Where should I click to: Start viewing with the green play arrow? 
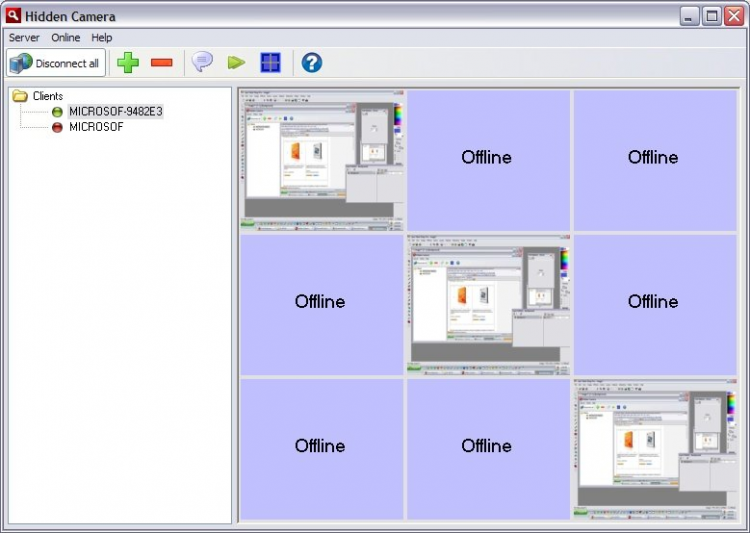(236, 63)
